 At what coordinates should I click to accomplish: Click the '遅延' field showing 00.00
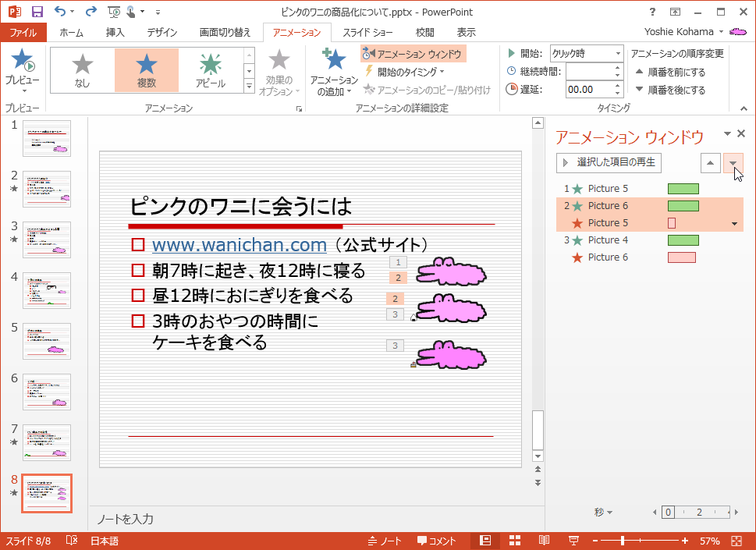(x=590, y=90)
